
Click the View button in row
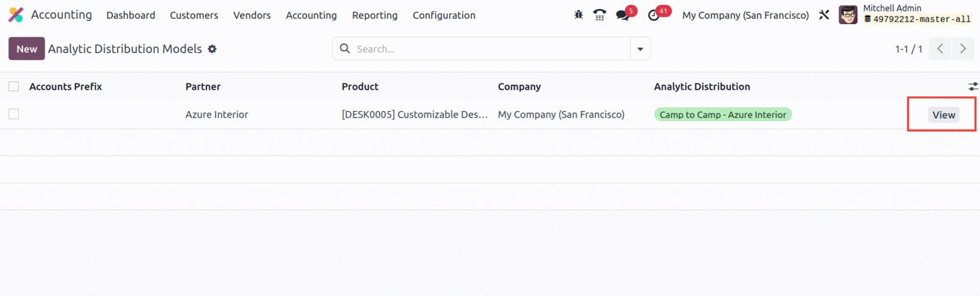point(943,115)
